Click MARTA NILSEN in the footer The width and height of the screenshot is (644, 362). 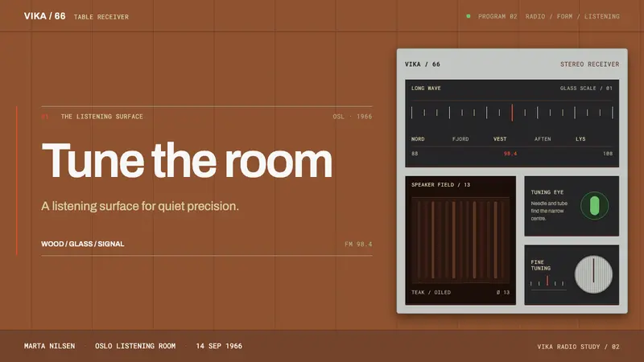click(49, 346)
